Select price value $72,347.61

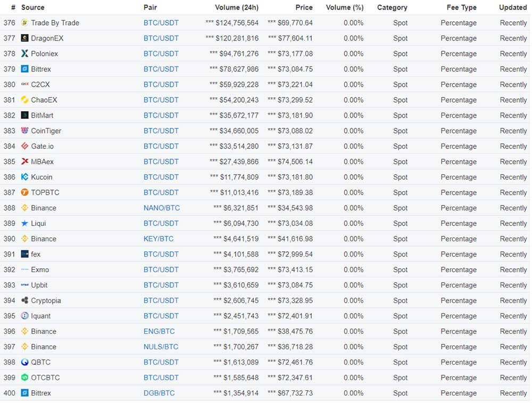(295, 377)
